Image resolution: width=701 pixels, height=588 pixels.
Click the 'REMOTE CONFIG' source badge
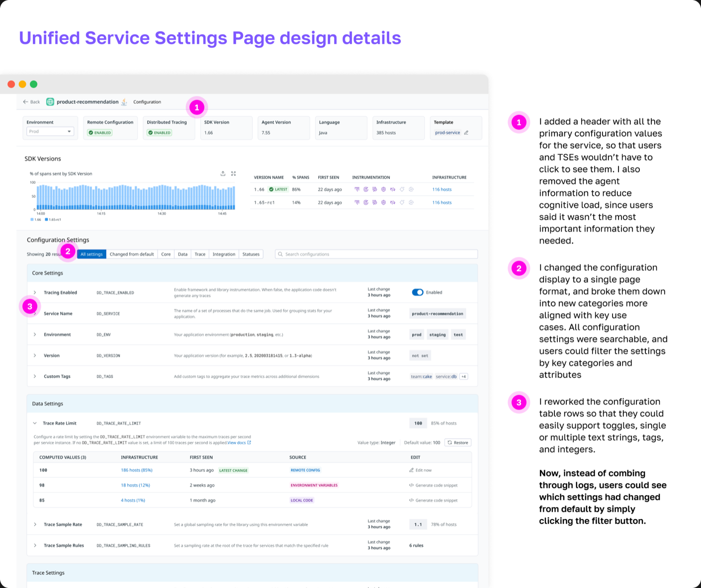tap(305, 470)
